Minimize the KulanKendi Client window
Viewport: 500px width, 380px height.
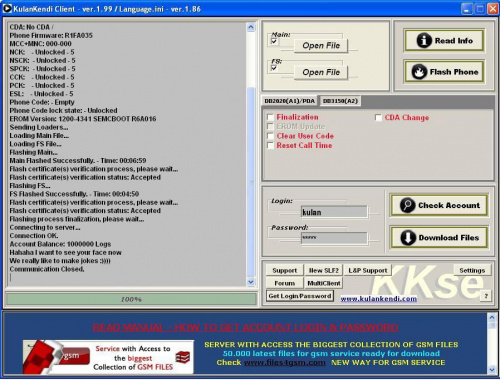pyautogui.click(x=467, y=9)
